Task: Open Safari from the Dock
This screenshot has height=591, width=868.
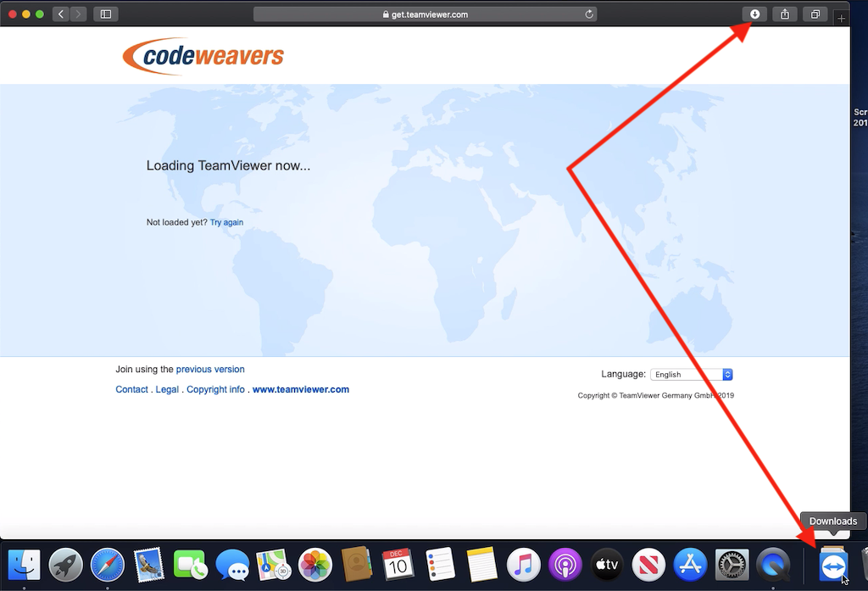Action: coord(108,565)
